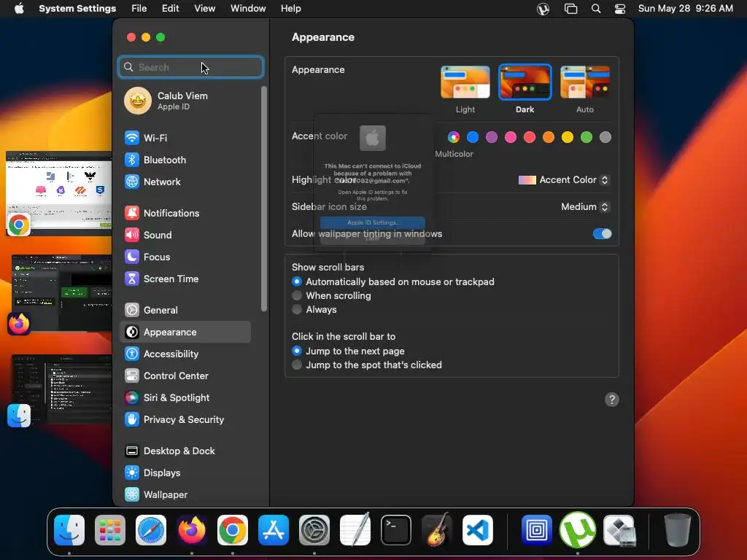Select the yellow accent color
The height and width of the screenshot is (560, 747).
click(568, 137)
